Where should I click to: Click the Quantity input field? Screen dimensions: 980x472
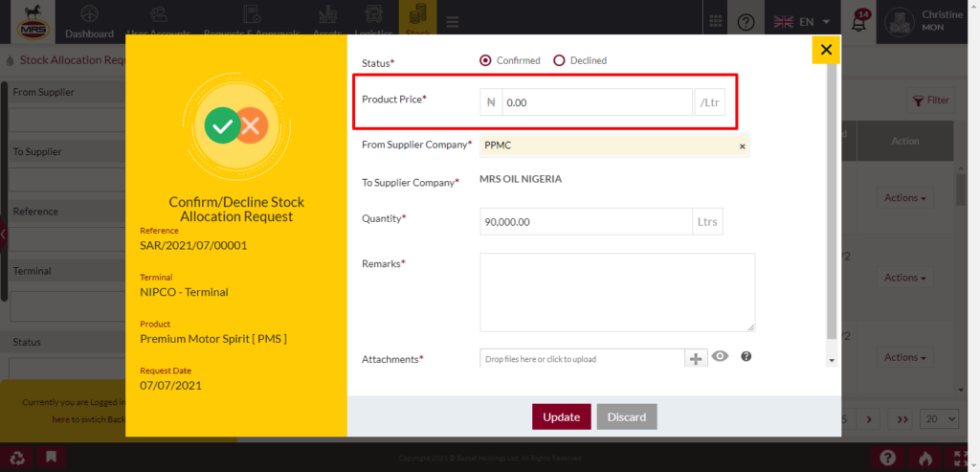(x=587, y=221)
